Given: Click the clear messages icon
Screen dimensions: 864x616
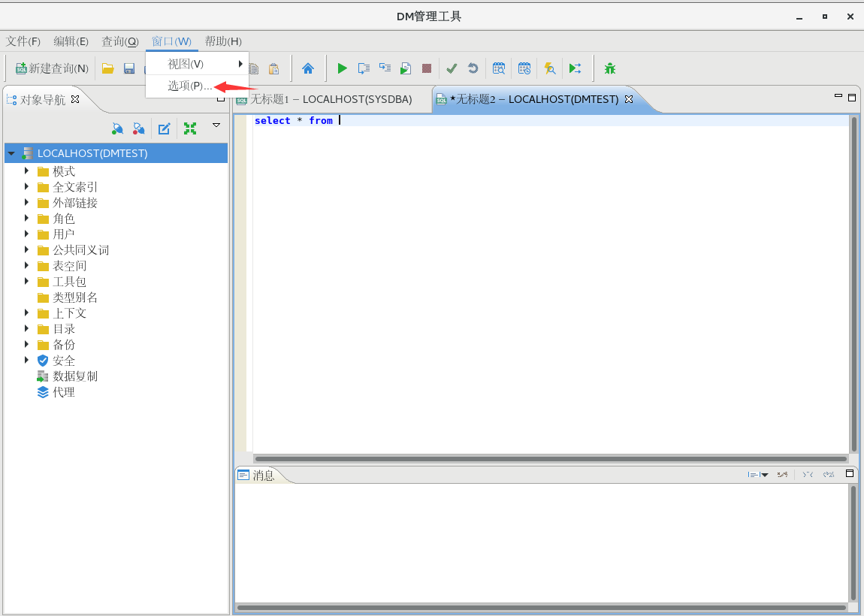Looking at the screenshot, I should 782,475.
